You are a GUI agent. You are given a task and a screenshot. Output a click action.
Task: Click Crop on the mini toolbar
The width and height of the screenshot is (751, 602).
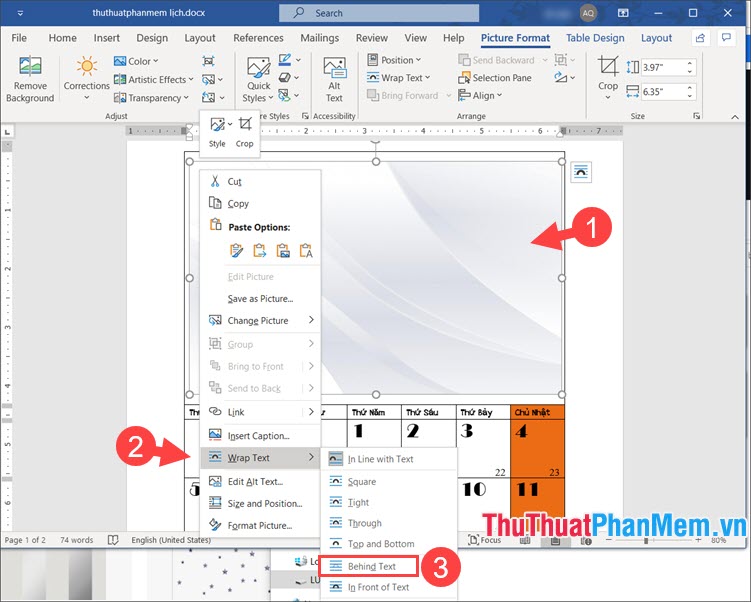click(x=244, y=132)
